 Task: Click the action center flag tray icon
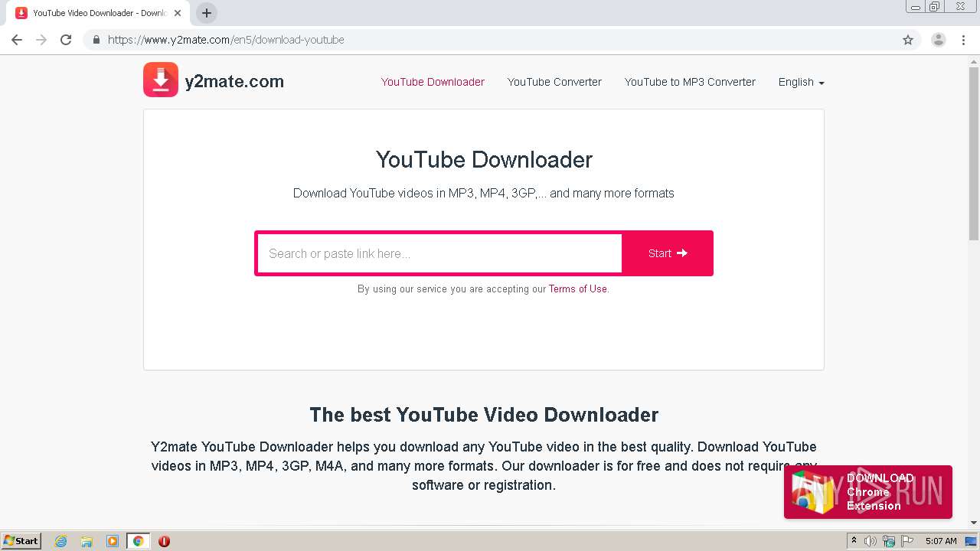pos(906,541)
